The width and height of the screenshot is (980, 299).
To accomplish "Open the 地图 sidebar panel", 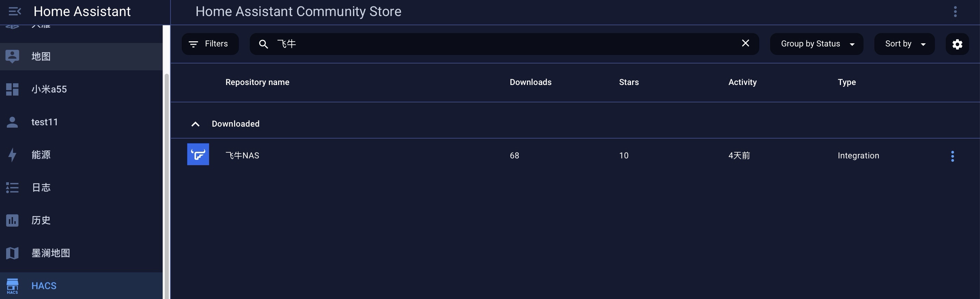I will (41, 57).
